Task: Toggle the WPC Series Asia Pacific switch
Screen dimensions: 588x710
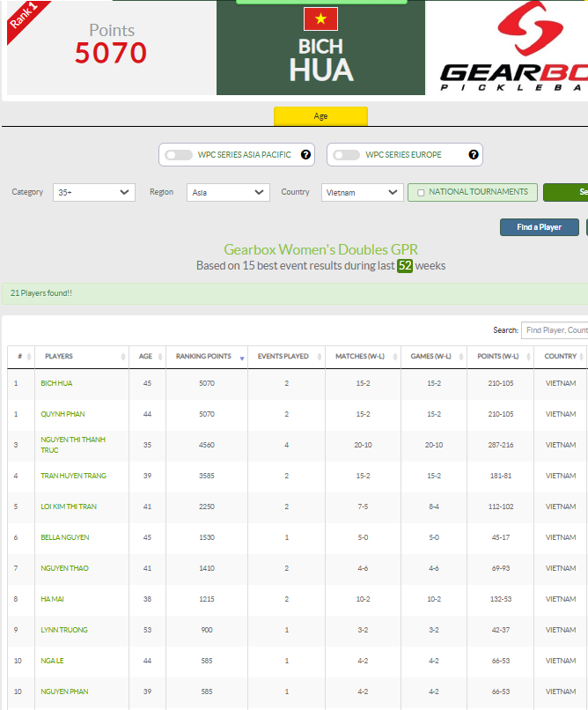Action: (179, 155)
